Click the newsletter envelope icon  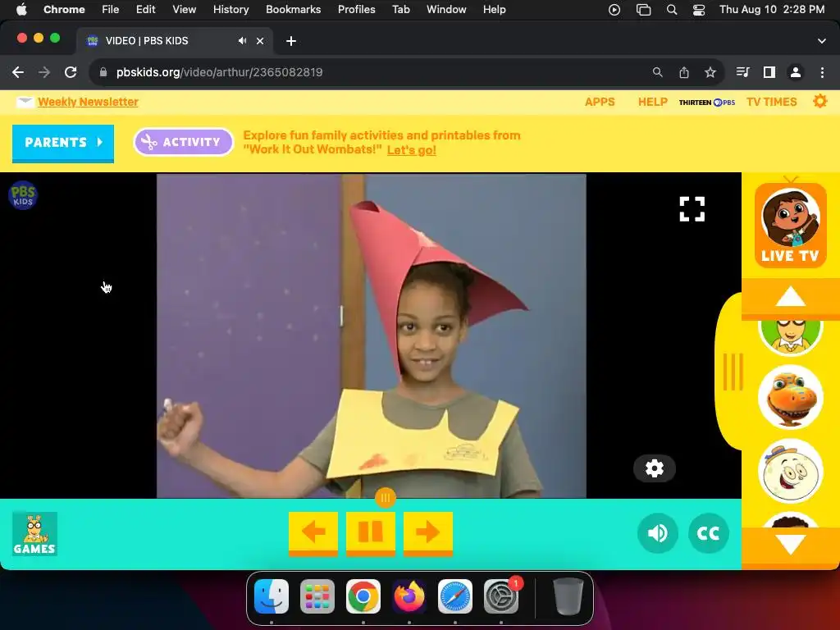tap(25, 102)
